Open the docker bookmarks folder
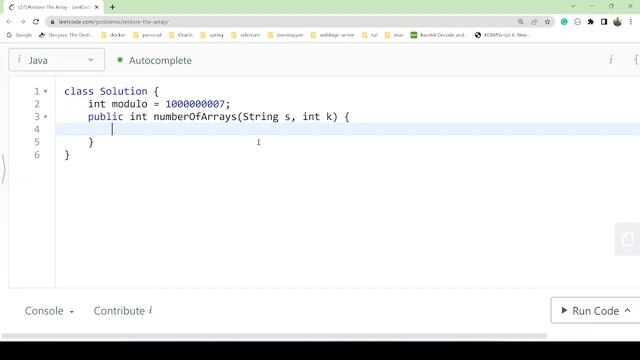This screenshot has width=640, height=360. pyautogui.click(x=113, y=35)
